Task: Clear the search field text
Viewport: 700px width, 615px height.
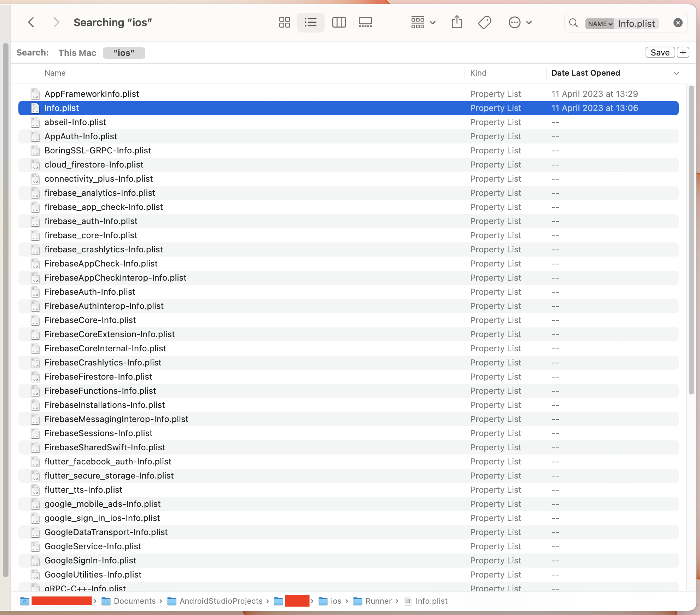Action: tap(678, 23)
